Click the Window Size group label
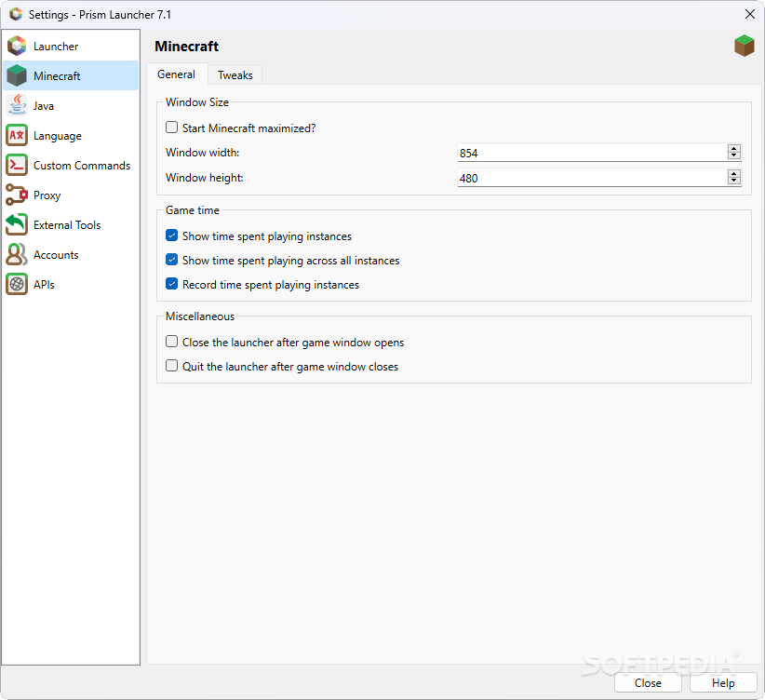Image resolution: width=765 pixels, height=700 pixels. click(x=197, y=102)
